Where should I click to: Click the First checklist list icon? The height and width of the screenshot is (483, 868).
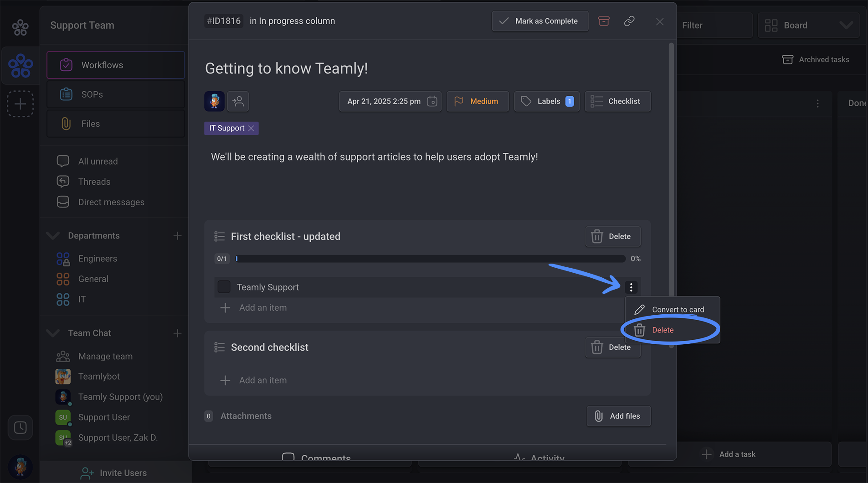click(x=220, y=236)
